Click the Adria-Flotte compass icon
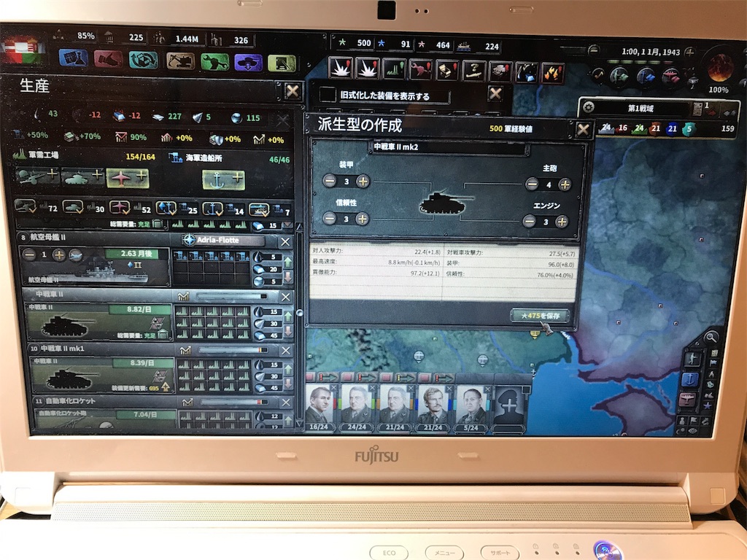This screenshot has height=560, width=747. click(x=189, y=239)
